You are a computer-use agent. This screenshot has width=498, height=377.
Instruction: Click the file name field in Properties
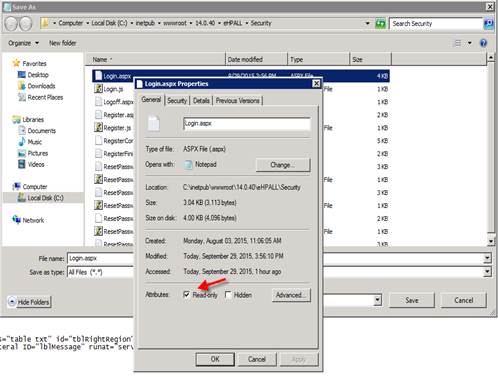[247, 123]
